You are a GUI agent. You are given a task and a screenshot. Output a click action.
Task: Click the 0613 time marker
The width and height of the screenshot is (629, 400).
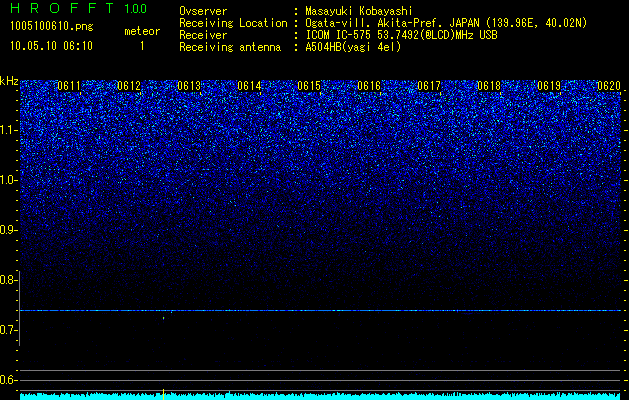point(189,86)
